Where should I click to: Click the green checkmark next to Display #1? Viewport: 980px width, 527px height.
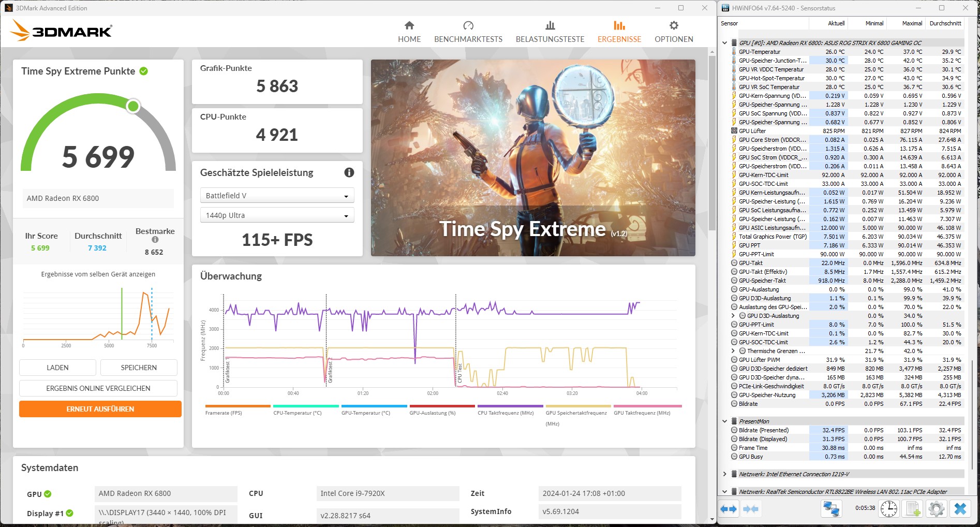[69, 513]
